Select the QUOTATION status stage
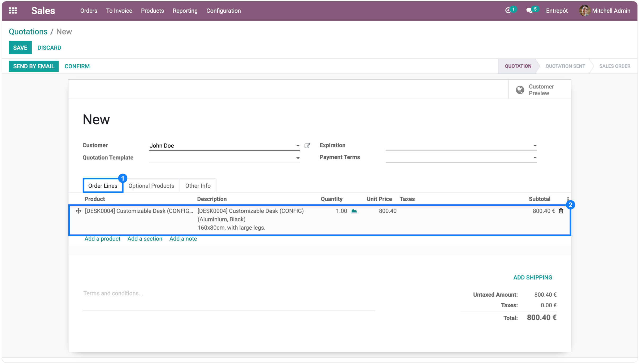 518,66
